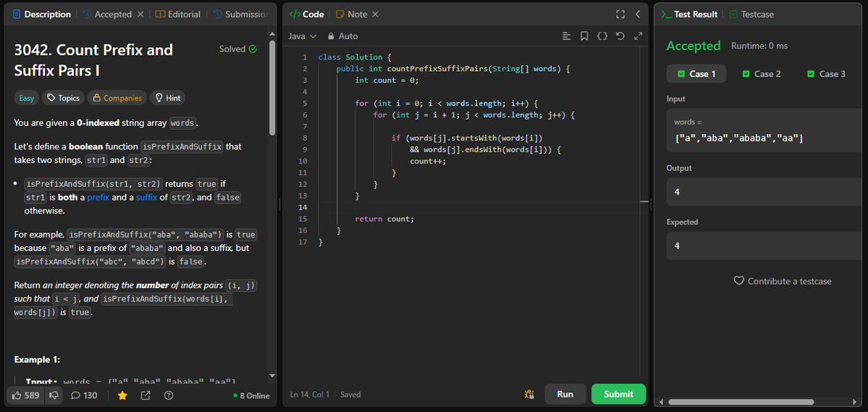Click the share external link icon
This screenshot has height=412, width=868.
pyautogui.click(x=146, y=395)
